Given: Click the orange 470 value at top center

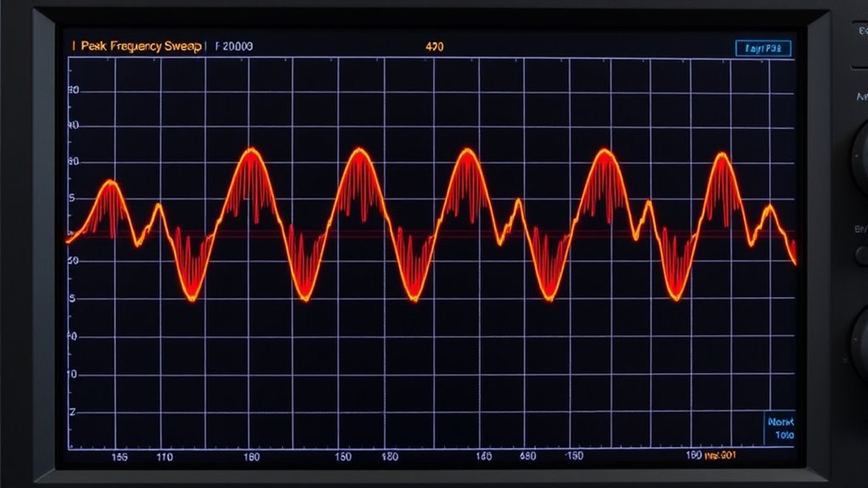Looking at the screenshot, I should pos(435,47).
